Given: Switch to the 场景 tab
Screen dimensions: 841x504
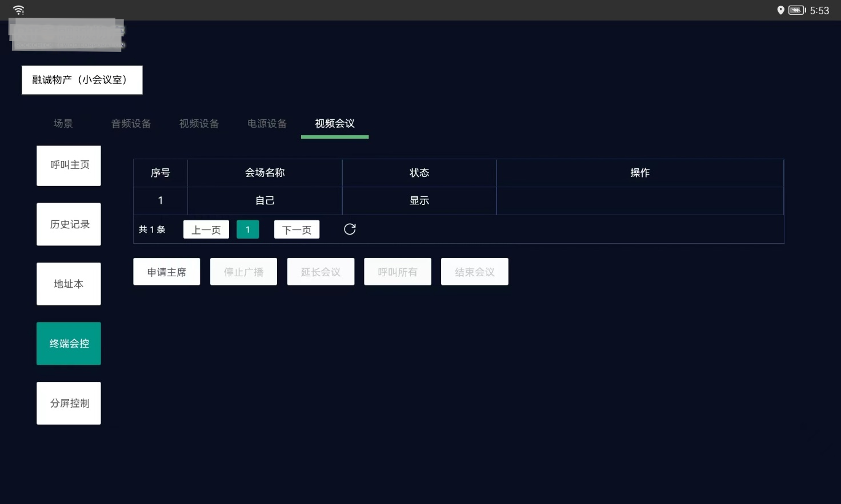Looking at the screenshot, I should click(63, 124).
